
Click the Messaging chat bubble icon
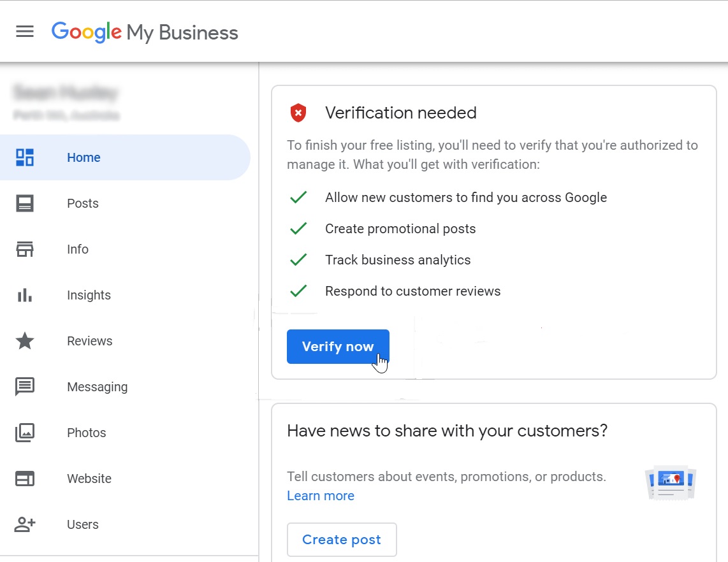tap(25, 387)
